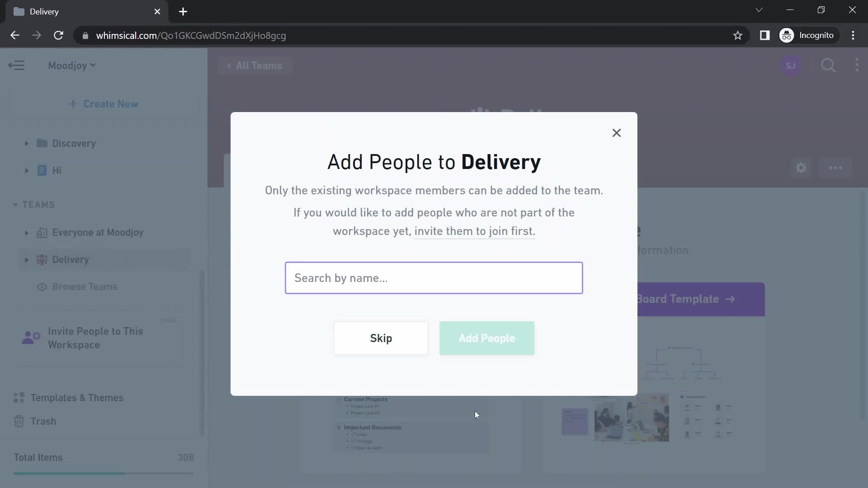The height and width of the screenshot is (488, 868).
Task: Expand the Discovery folder in sidebar
Action: tap(26, 143)
